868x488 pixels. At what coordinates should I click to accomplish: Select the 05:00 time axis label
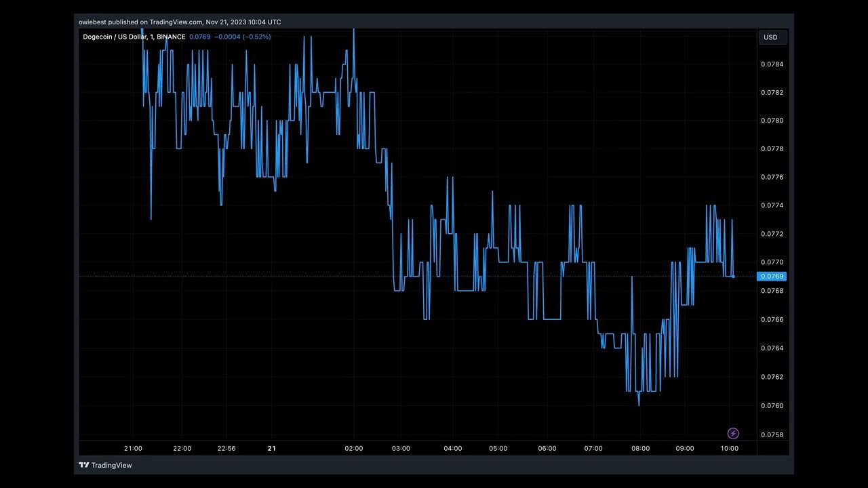pyautogui.click(x=498, y=448)
